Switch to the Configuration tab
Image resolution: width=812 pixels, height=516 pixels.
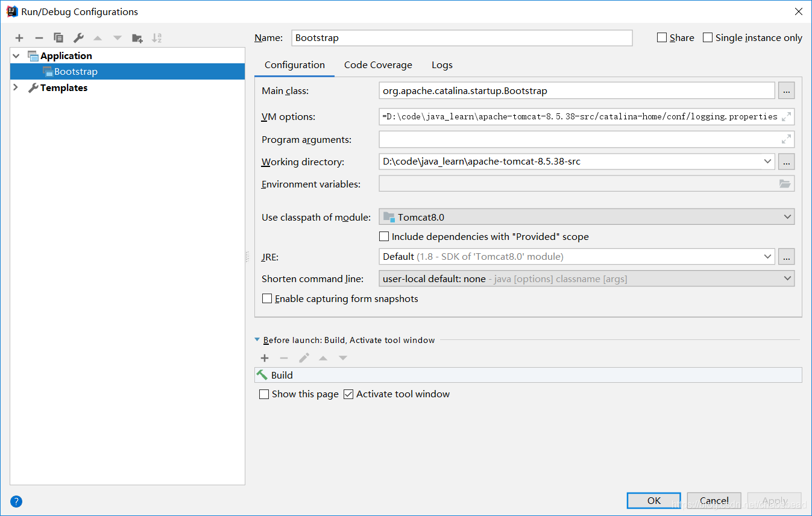295,65
